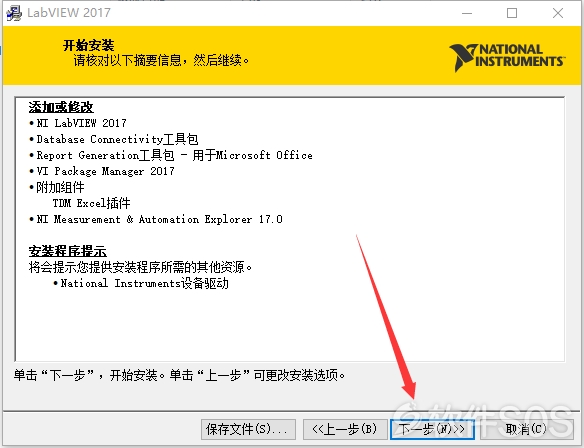
Task: Click the '添加或修改' heading
Action: [61, 107]
